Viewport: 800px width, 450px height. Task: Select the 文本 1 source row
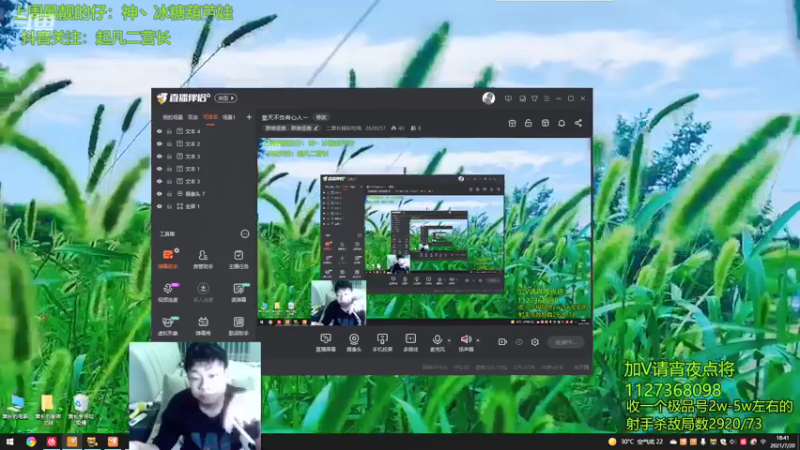point(204,169)
